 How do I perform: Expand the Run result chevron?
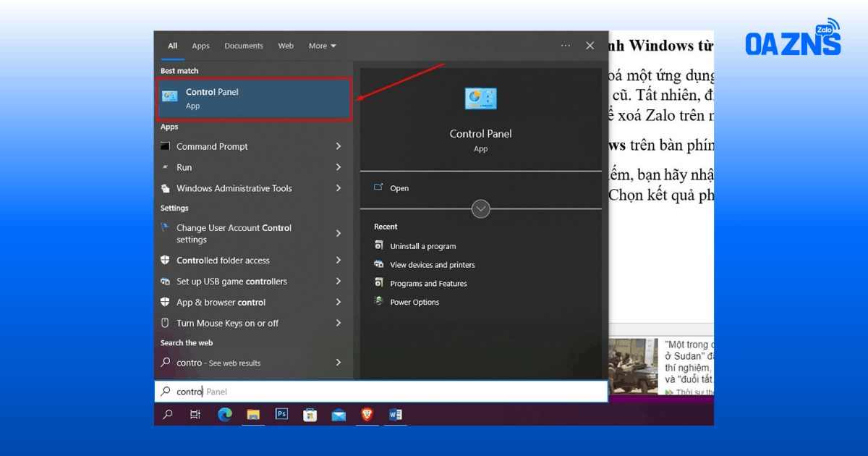point(339,167)
